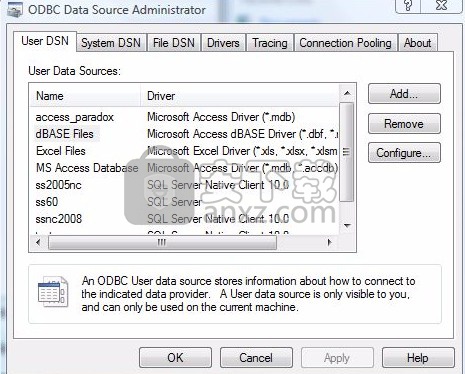Select the Drivers tab

(223, 43)
